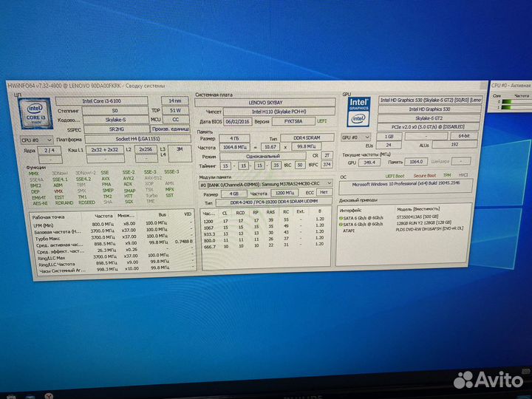Screen dimensions: 532x399
Task: Click the 'TPM' indicator
Action: pos(447,175)
